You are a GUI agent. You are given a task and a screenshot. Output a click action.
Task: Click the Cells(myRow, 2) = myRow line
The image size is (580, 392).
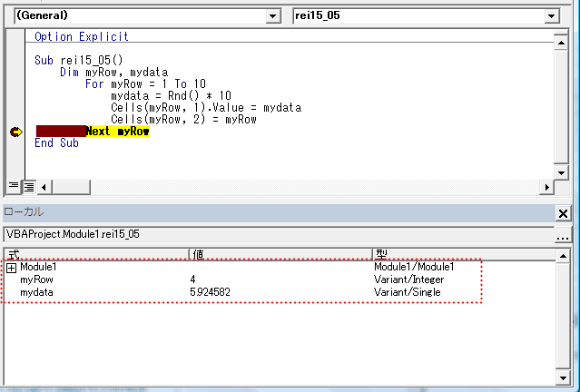coord(183,120)
